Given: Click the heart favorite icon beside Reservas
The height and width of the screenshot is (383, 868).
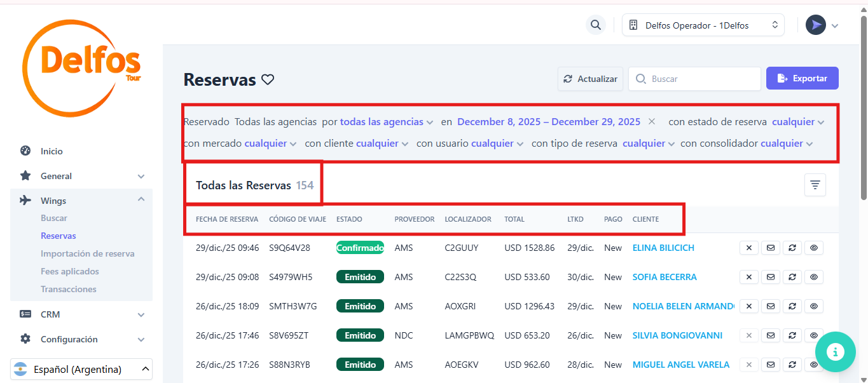Looking at the screenshot, I should tap(268, 80).
